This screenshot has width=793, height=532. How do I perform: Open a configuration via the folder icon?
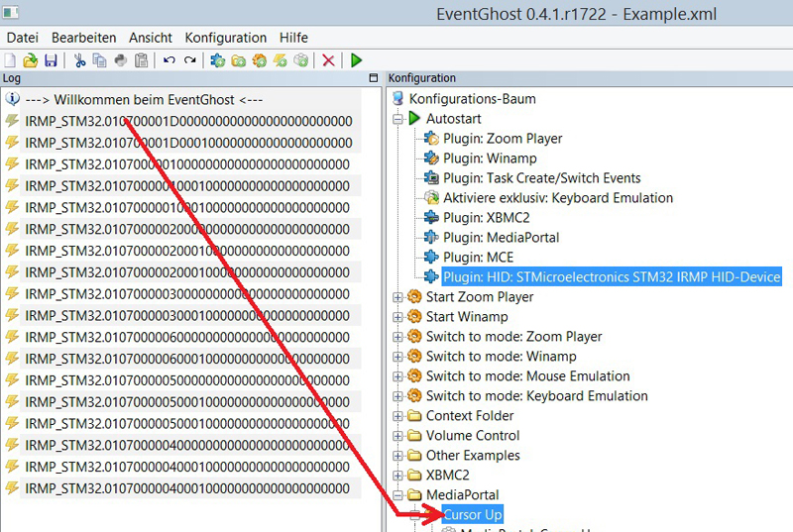click(x=31, y=60)
